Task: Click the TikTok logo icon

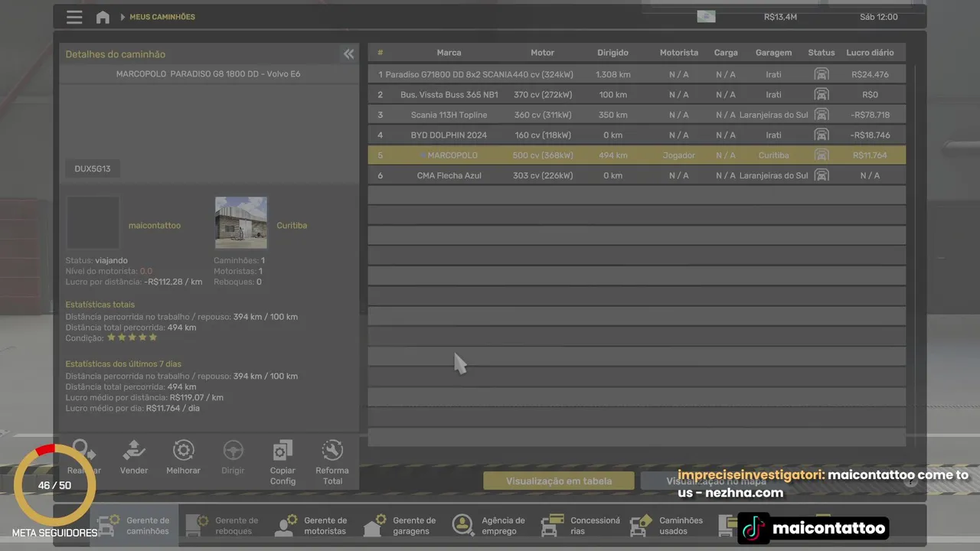Action: (x=754, y=528)
